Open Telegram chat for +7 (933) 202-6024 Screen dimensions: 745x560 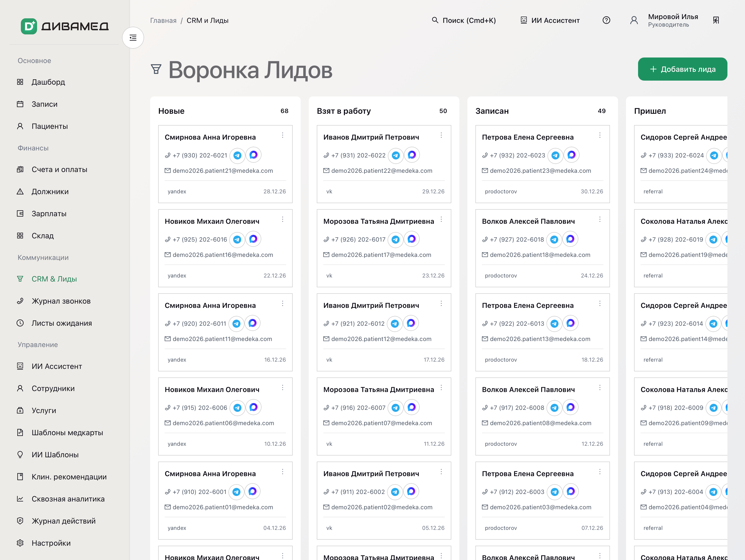pos(714,155)
